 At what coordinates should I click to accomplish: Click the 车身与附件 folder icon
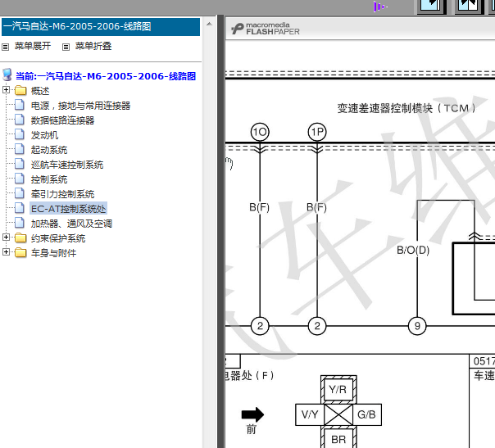pos(20,252)
